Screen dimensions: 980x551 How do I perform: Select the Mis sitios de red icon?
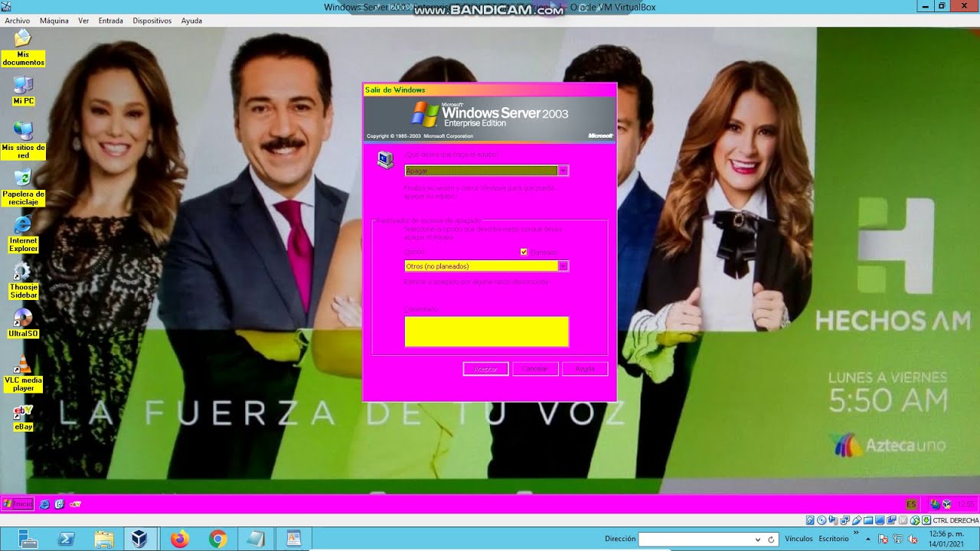23,140
